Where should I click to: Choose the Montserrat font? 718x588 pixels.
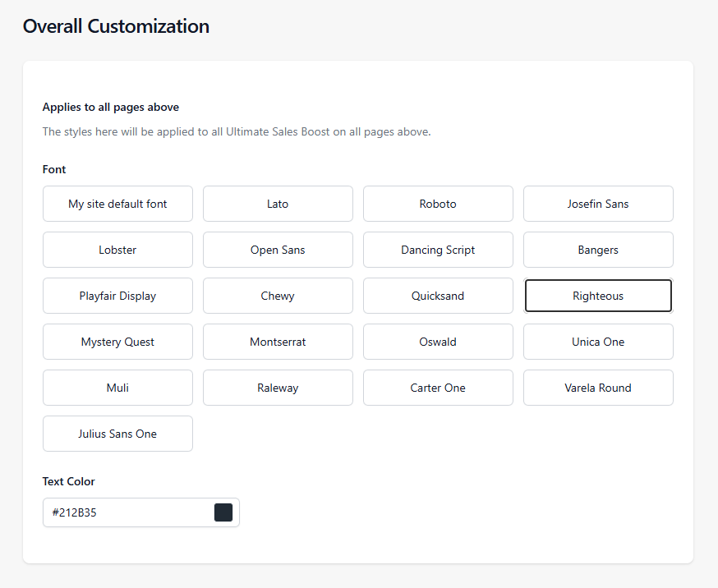(x=278, y=342)
